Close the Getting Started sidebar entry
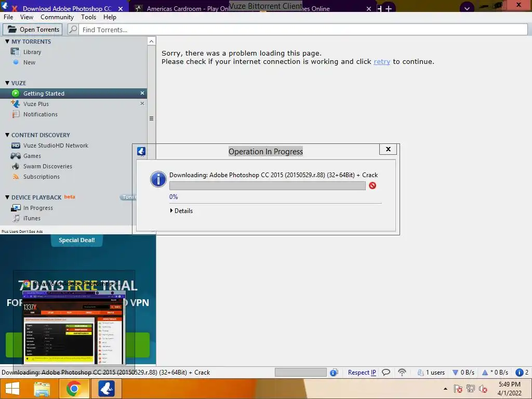532x399 pixels. click(142, 93)
